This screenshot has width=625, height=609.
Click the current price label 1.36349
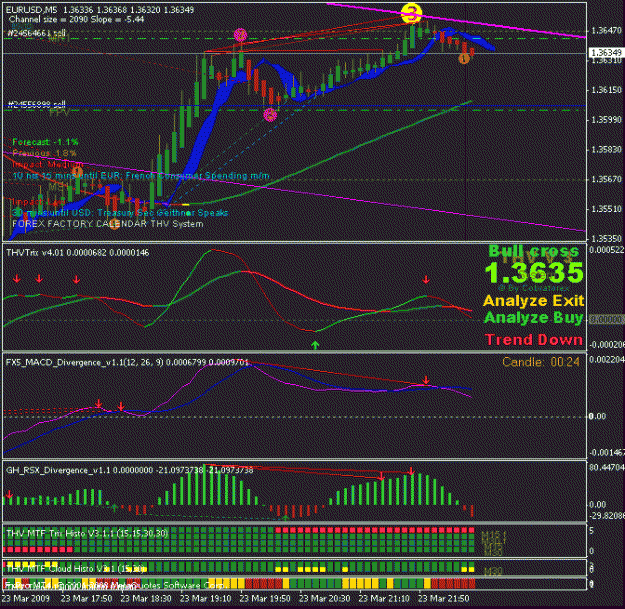coord(606,53)
